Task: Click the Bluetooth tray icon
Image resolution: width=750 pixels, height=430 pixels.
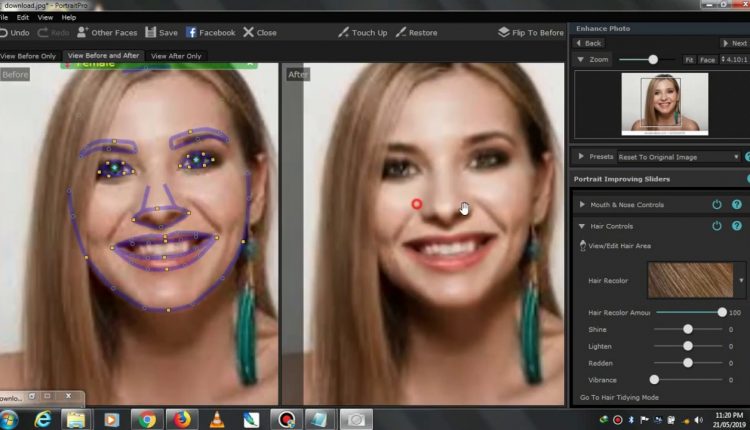Action: (631, 420)
